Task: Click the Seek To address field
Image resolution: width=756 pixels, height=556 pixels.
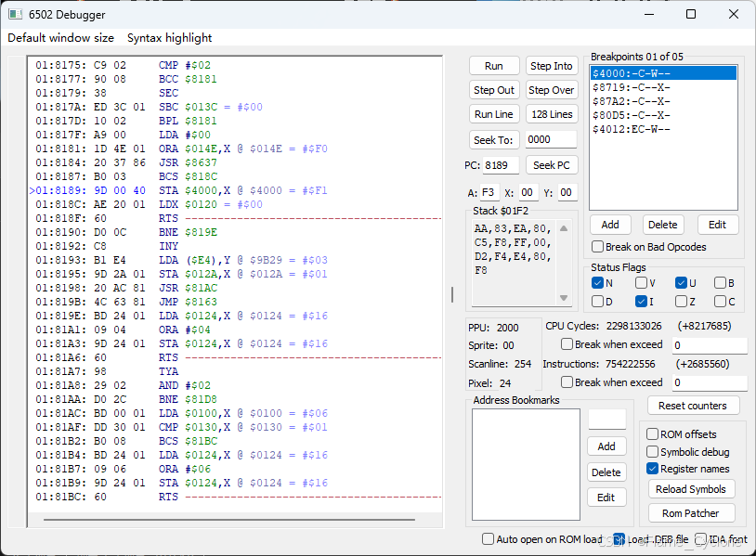Action: (551, 140)
